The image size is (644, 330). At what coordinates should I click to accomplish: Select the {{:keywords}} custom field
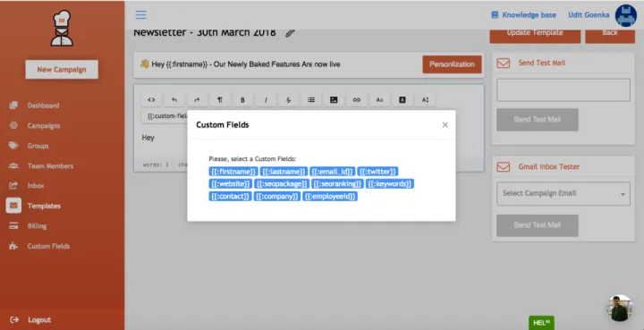[x=390, y=184]
